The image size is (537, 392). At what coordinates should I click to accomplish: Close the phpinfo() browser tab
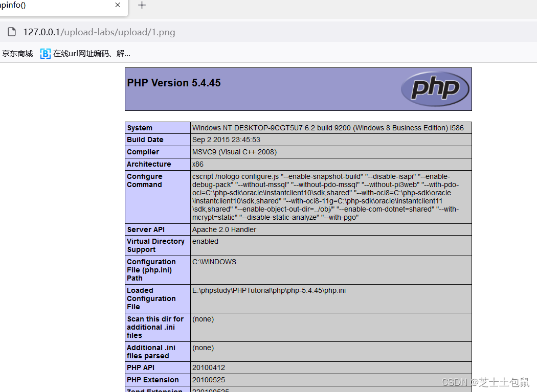(118, 5)
